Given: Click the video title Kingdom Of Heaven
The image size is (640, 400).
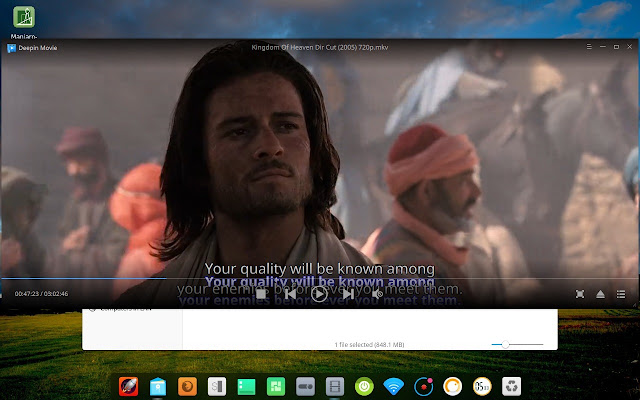Looking at the screenshot, I should point(320,47).
